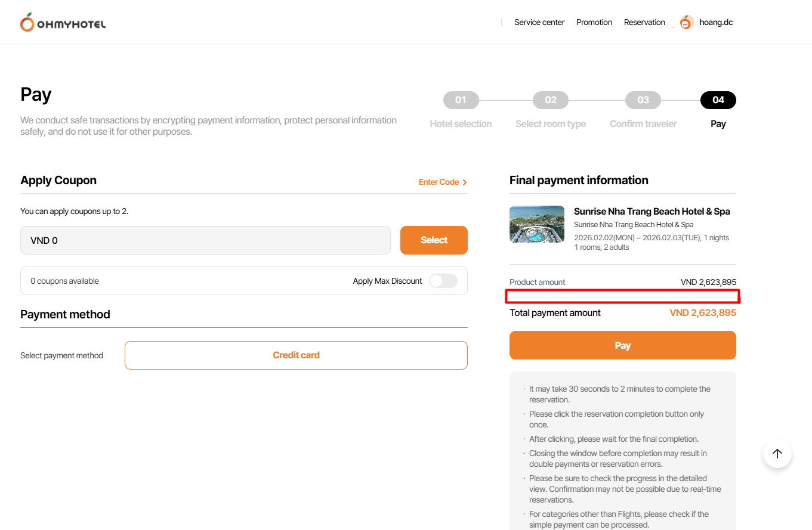Click the Enter Code chevron arrow
Image resolution: width=812 pixels, height=530 pixels.
465,182
